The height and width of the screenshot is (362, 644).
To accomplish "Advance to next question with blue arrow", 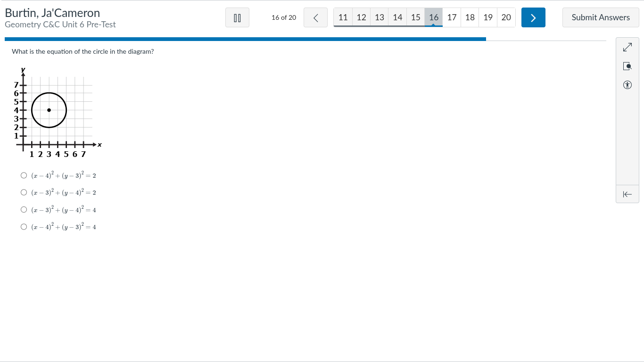I will click(533, 17).
